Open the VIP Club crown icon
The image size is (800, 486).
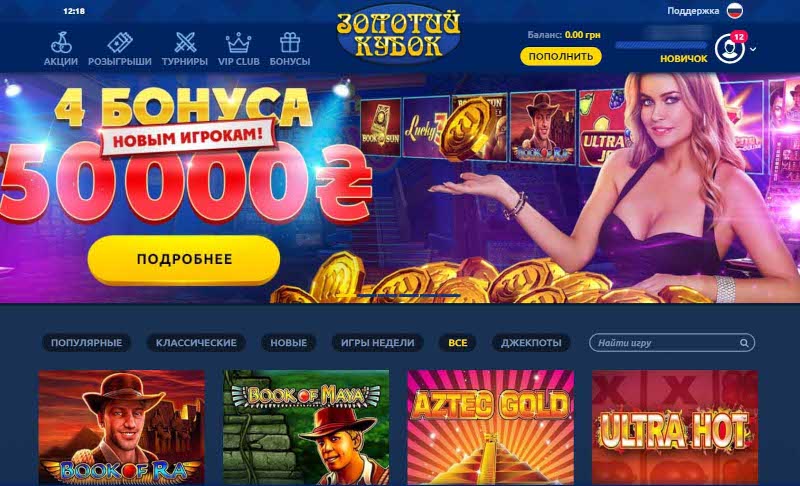point(239,42)
